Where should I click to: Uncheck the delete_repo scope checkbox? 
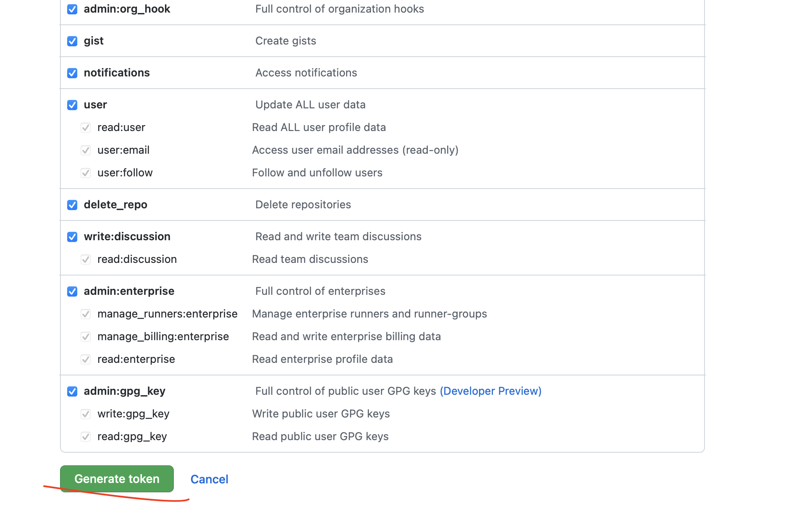(72, 205)
